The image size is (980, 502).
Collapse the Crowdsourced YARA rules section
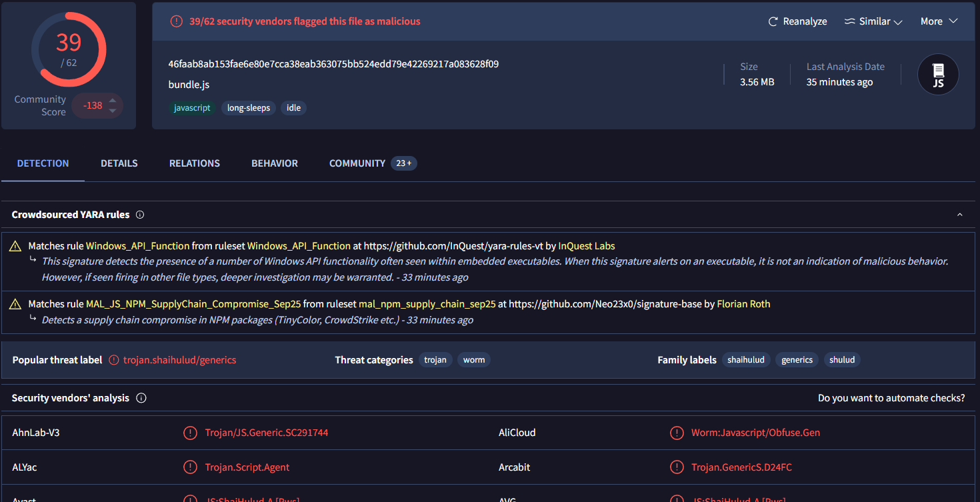(960, 215)
